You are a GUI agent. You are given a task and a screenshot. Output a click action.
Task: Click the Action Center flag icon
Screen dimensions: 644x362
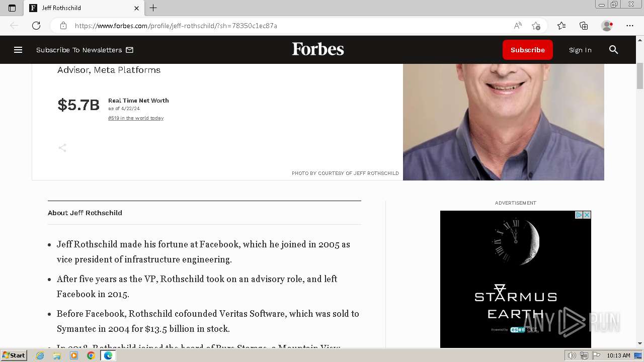pyautogui.click(x=596, y=355)
